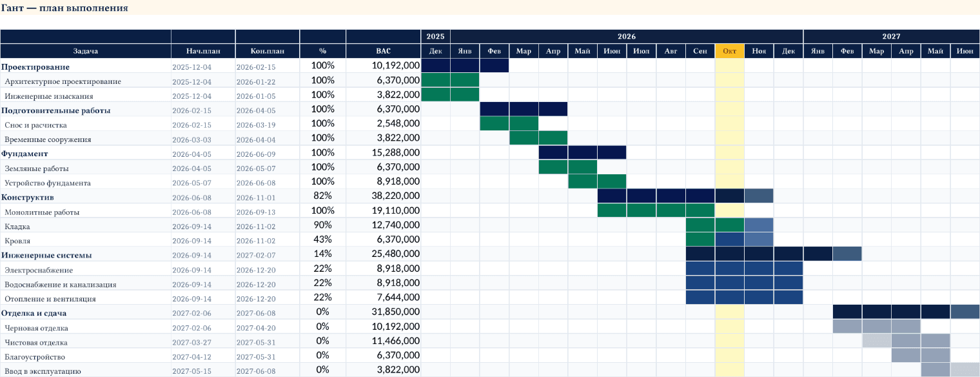Click the "Ввод в эксплуатацию" task cell
The width and height of the screenshot is (980, 377).
(86, 371)
